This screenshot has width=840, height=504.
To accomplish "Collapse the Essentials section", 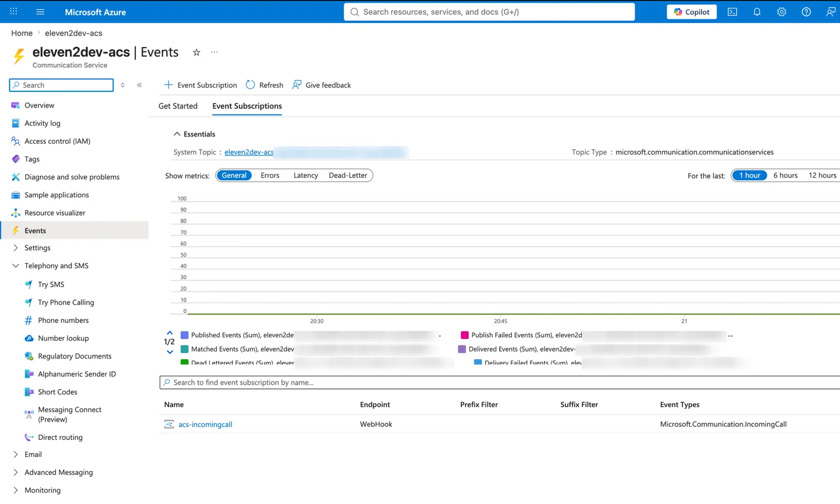I will (177, 134).
